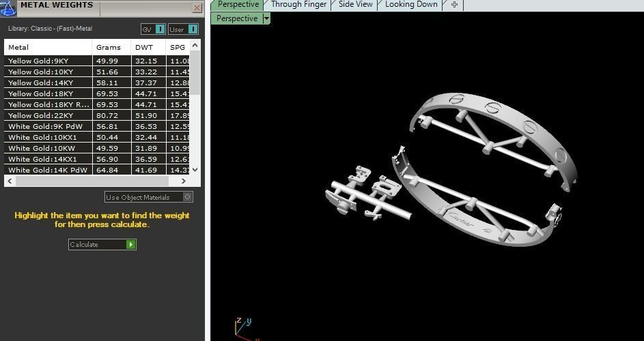Select the Yellow Gold:9KY row
Screen dimensions: 644x341
(97, 61)
